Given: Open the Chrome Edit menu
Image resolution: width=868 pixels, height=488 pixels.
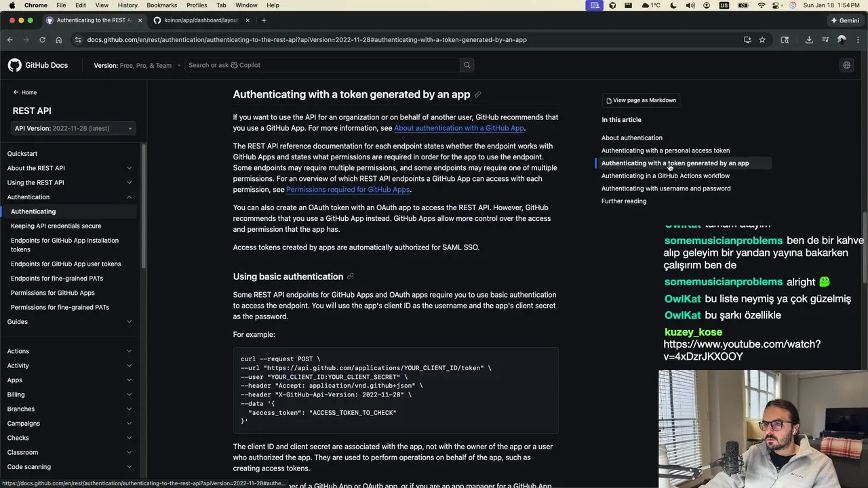Looking at the screenshot, I should [81, 5].
